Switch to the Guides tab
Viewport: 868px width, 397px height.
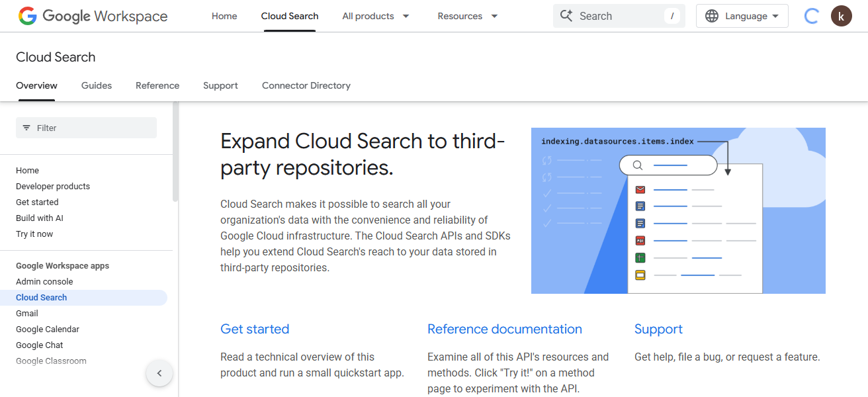96,85
